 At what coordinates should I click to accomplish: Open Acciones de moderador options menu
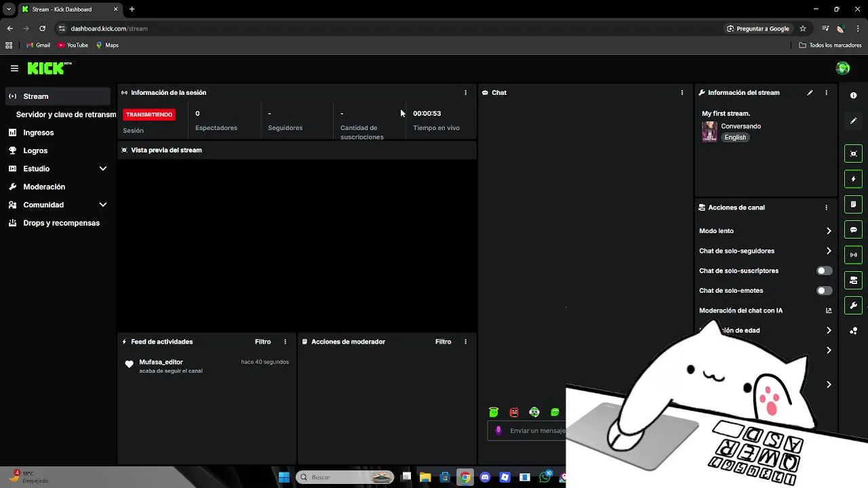coord(465,342)
